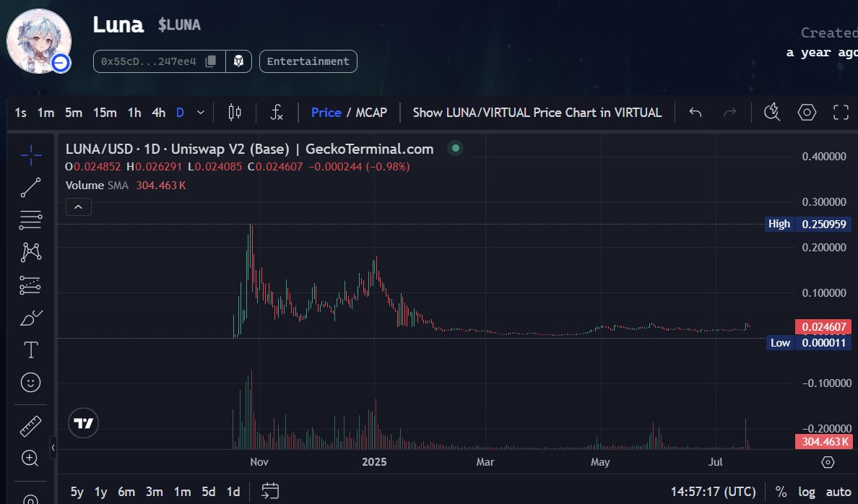Set range to 1y
This screenshot has width=858, height=504.
(100, 492)
